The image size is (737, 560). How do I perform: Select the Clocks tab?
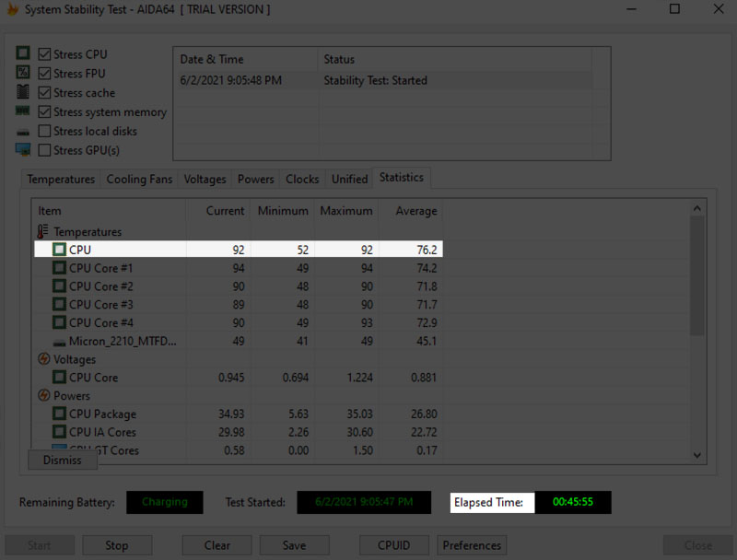point(302,179)
